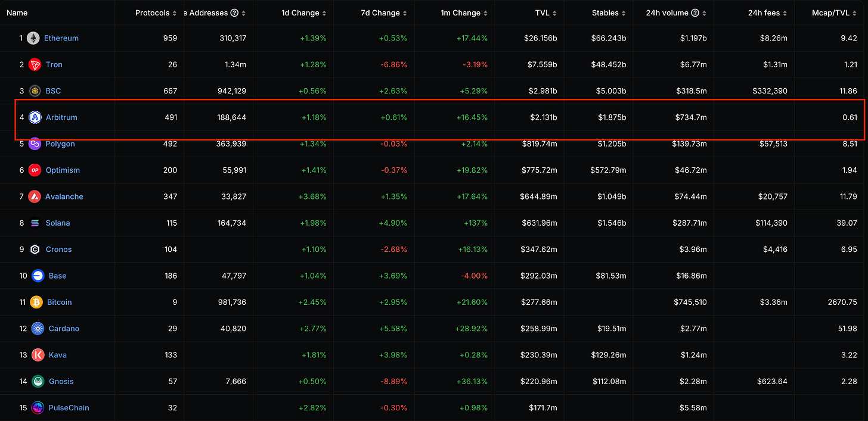
Task: Click the Optimism chain logo
Action: click(x=35, y=170)
